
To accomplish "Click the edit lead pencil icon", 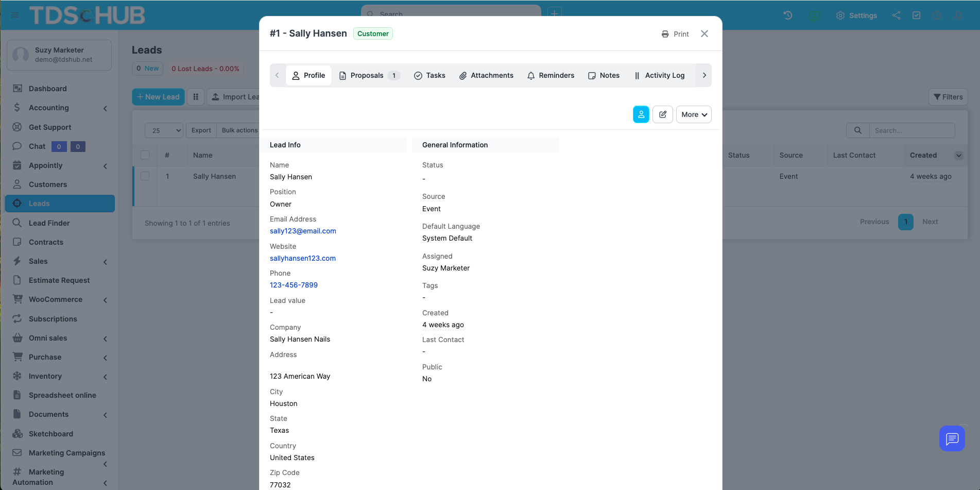I will click(663, 114).
